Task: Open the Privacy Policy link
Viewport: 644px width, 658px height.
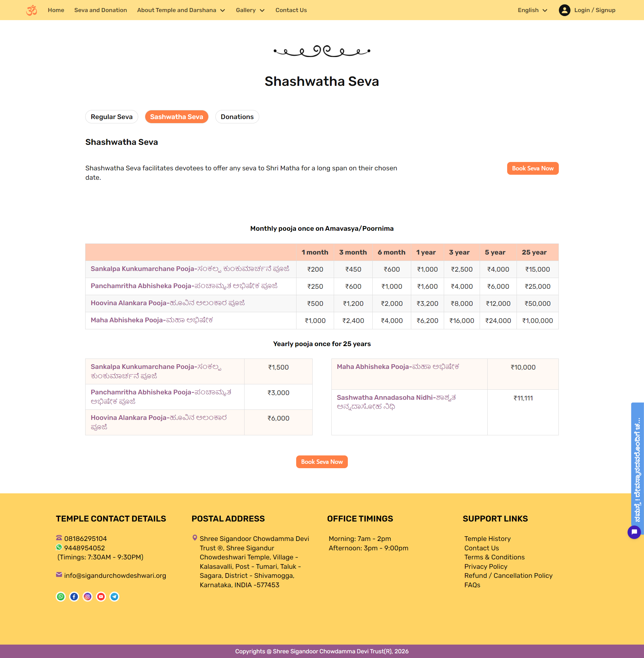Action: 486,567
